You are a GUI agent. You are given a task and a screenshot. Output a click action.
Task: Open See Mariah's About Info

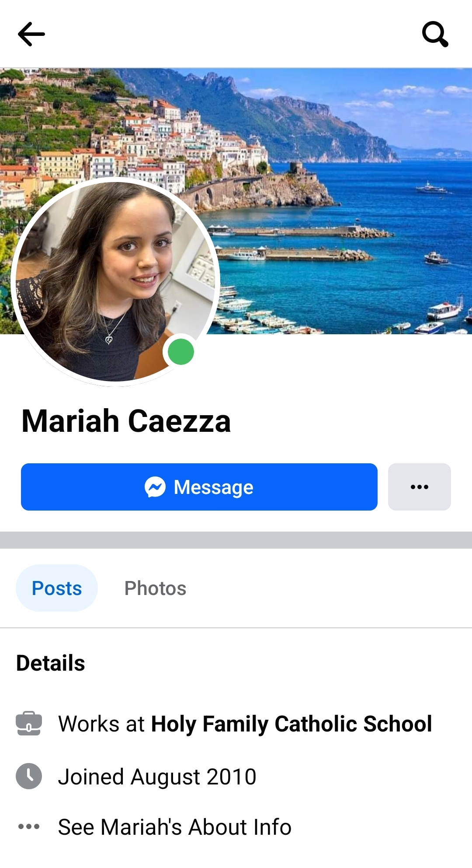(x=175, y=827)
